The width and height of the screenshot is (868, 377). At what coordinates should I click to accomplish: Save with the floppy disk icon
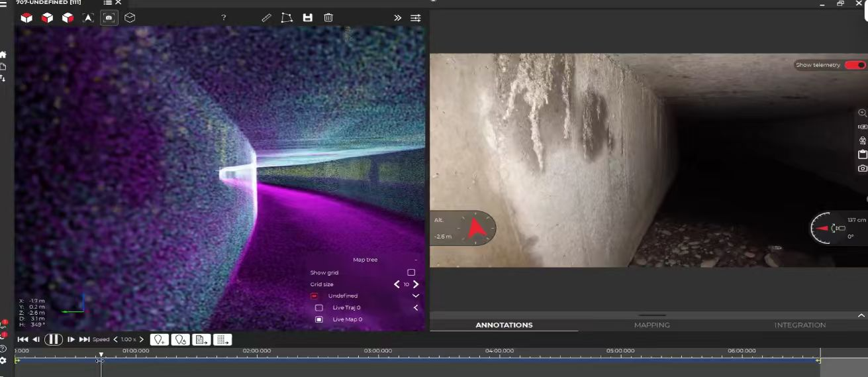[x=308, y=18]
